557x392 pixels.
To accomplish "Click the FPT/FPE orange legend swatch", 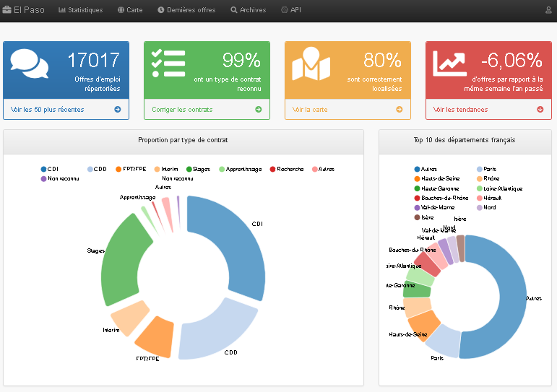I will pyautogui.click(x=118, y=169).
